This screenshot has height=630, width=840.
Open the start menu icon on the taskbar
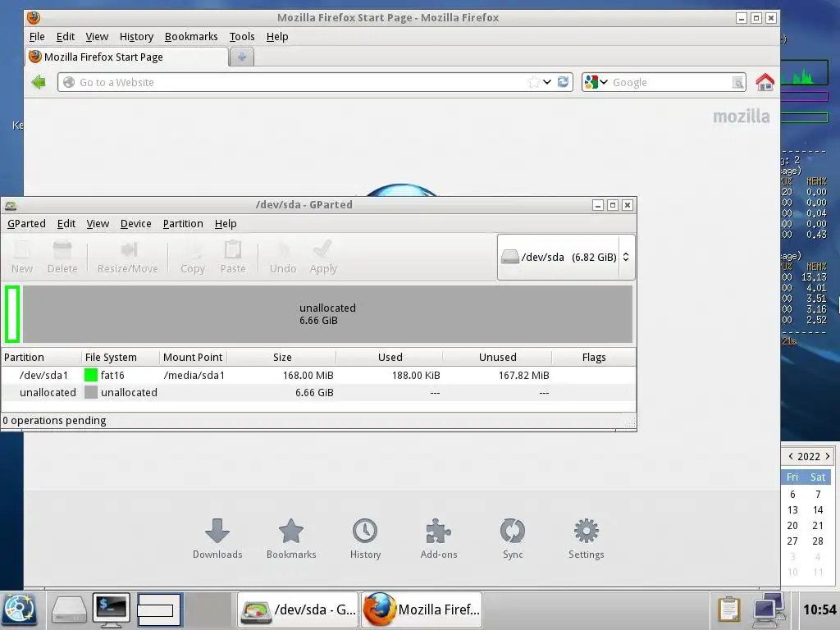click(20, 610)
